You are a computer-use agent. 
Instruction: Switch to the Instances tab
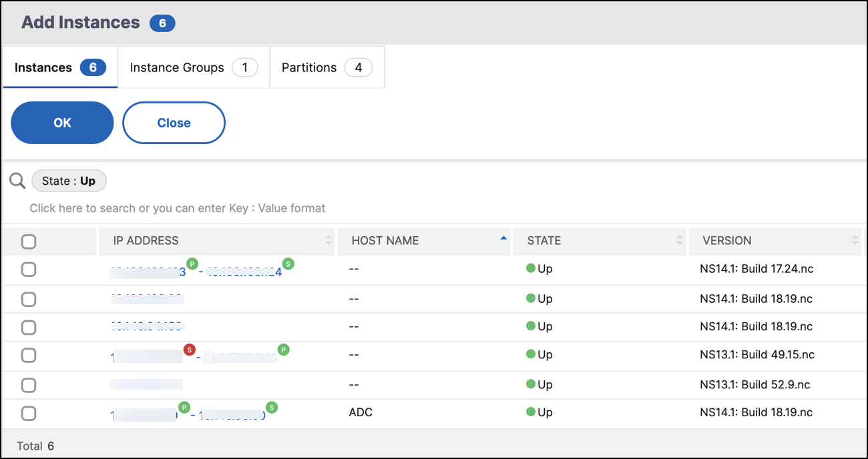tap(60, 67)
